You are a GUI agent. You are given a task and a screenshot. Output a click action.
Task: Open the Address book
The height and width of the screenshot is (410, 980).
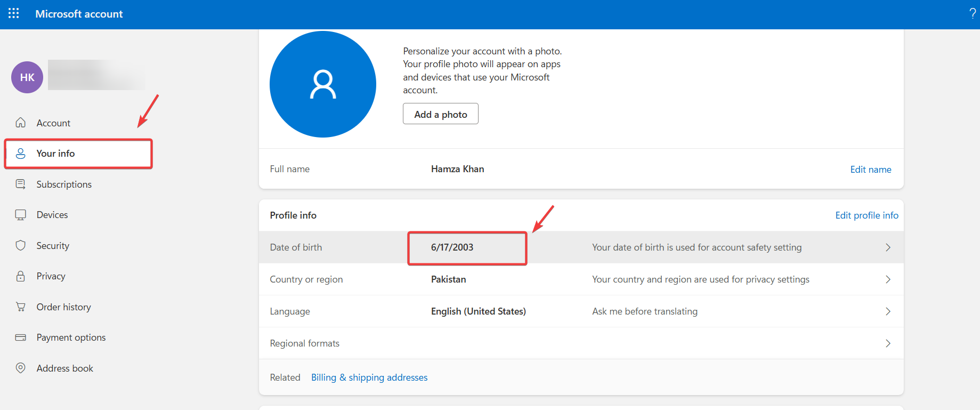pos(65,368)
